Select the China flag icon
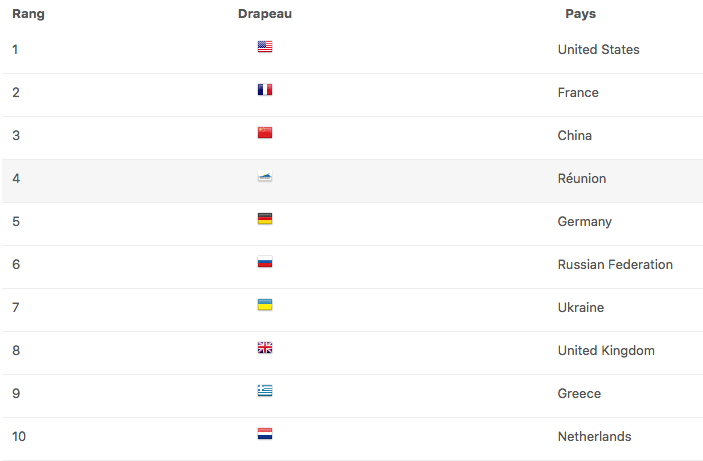Viewport: 703px width, 461px height. (265, 133)
